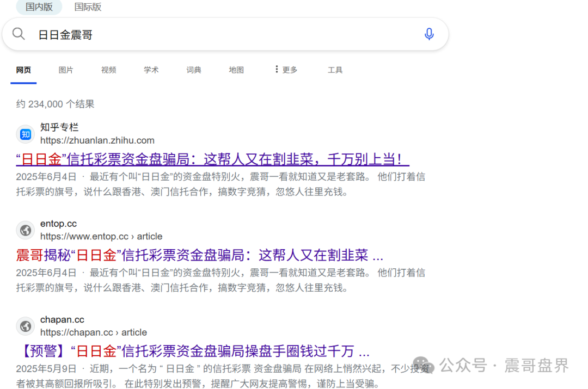Switch to the 地图 tab
The image size is (588, 389).
(236, 70)
